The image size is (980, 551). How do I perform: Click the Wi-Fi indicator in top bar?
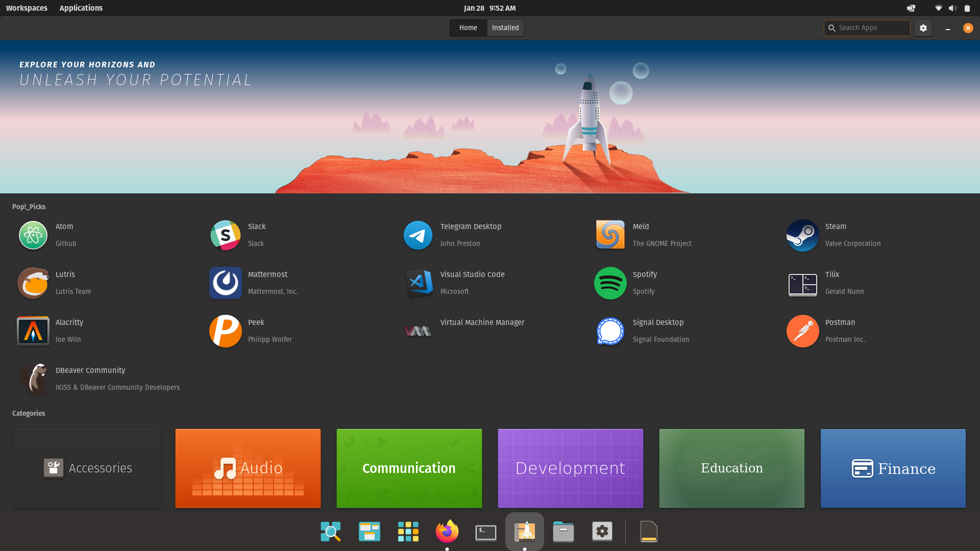click(x=938, y=8)
